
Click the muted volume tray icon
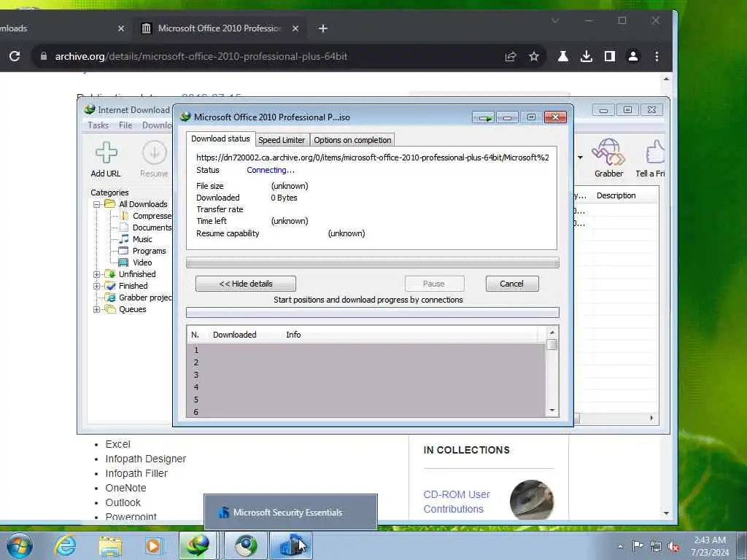click(673, 547)
